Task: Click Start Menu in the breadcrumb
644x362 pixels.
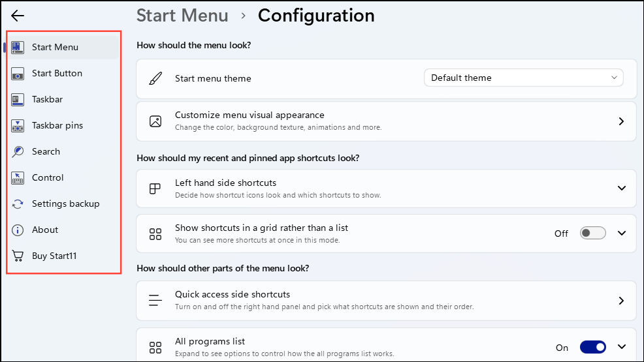Action: [182, 16]
